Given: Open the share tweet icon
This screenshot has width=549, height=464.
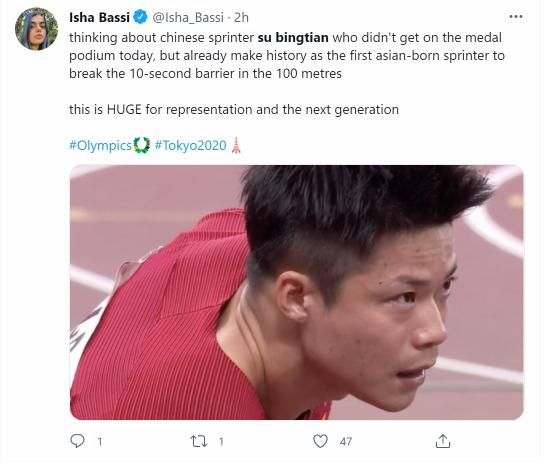Looking at the screenshot, I should [443, 441].
